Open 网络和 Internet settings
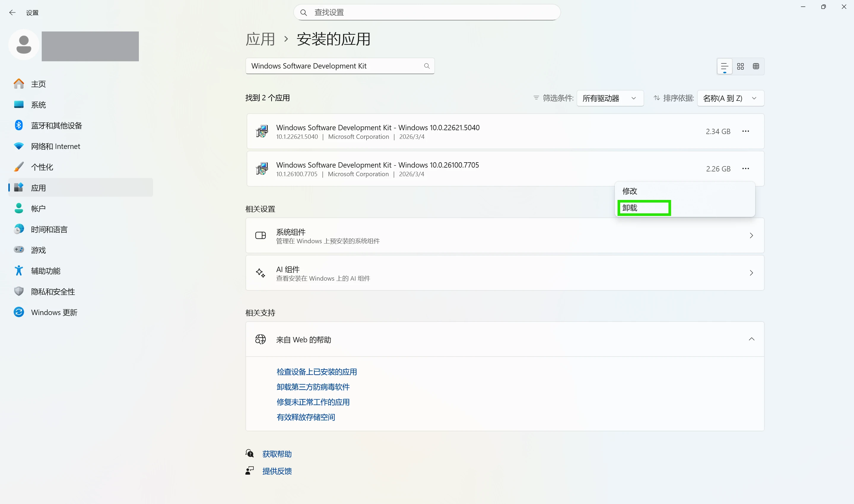Image resolution: width=854 pixels, height=504 pixels. (x=81, y=146)
